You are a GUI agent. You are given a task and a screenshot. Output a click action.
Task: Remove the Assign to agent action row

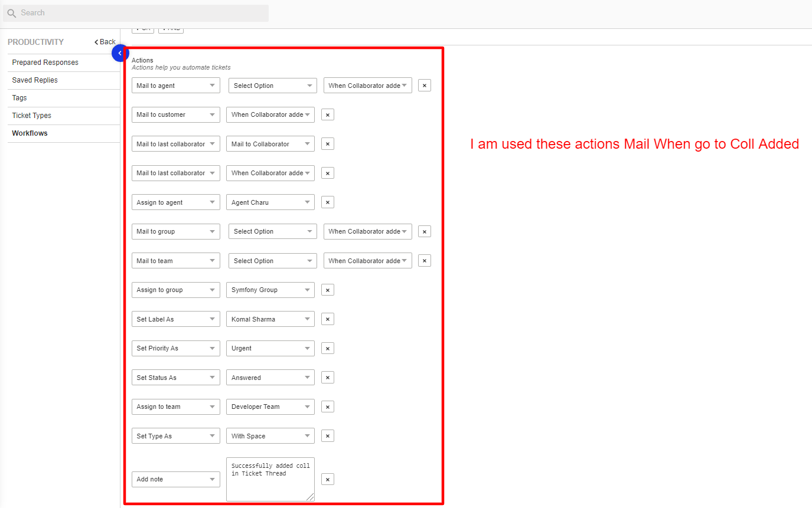point(328,202)
